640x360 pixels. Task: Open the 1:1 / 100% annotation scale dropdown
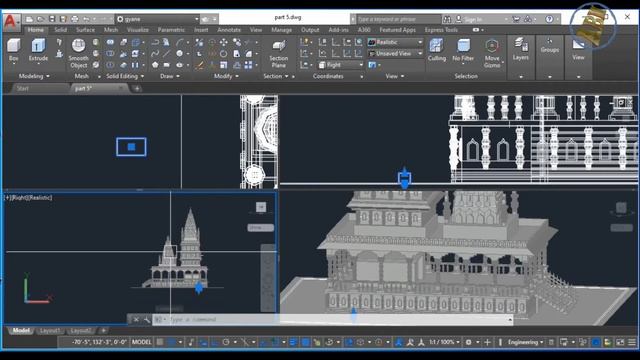(x=444, y=342)
